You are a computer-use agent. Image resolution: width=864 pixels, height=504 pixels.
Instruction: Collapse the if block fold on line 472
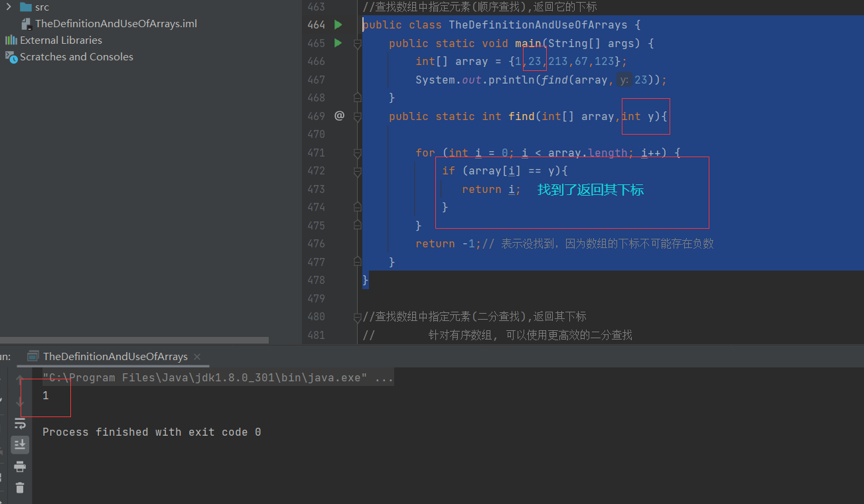point(357,171)
